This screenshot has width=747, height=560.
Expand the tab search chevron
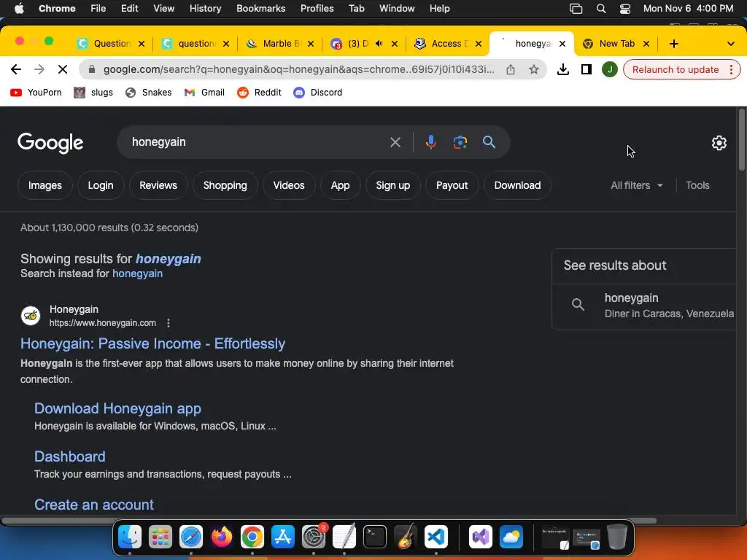click(x=730, y=44)
